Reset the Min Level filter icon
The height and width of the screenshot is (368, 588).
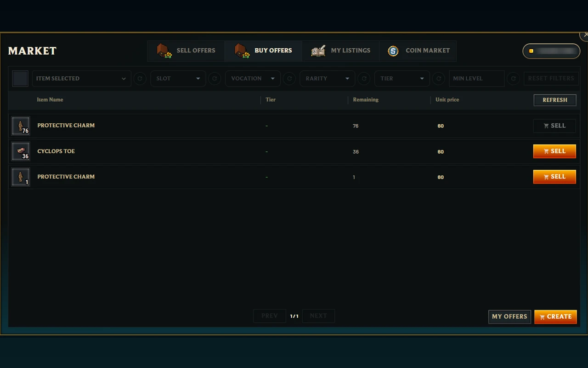click(x=513, y=79)
